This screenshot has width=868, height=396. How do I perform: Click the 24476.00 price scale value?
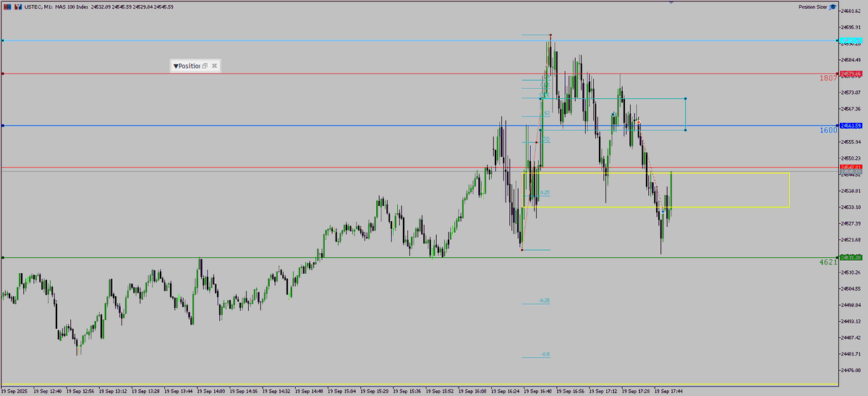point(851,371)
